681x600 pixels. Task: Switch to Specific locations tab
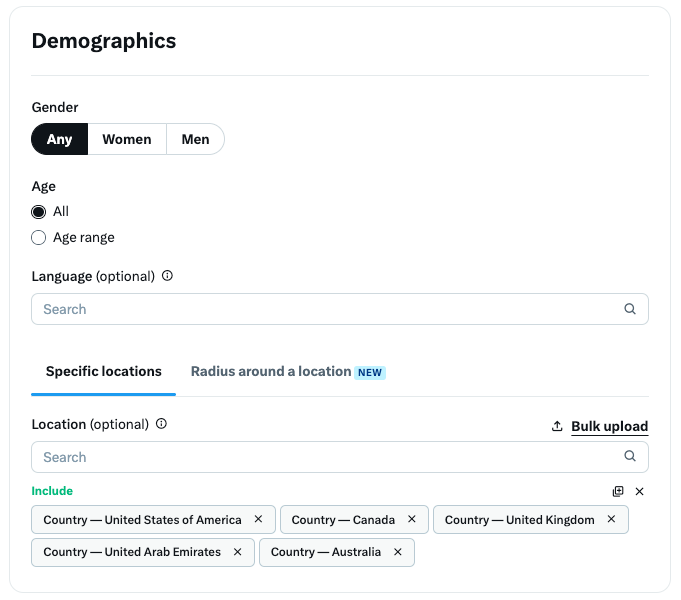[x=103, y=372]
